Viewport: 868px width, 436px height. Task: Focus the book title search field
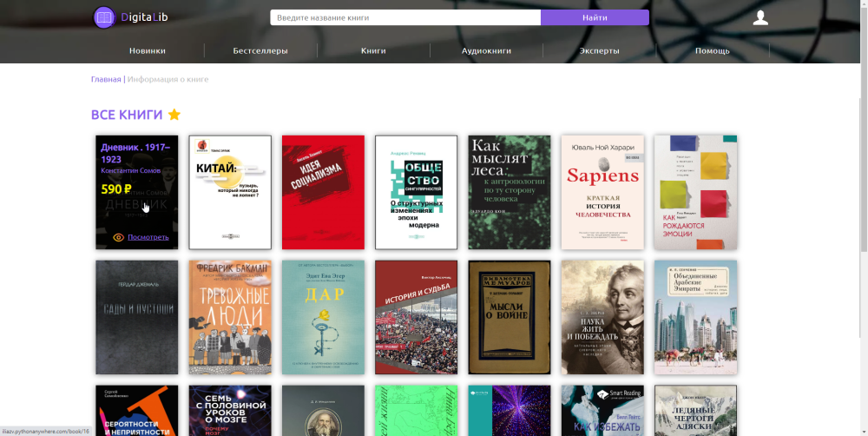tap(404, 17)
